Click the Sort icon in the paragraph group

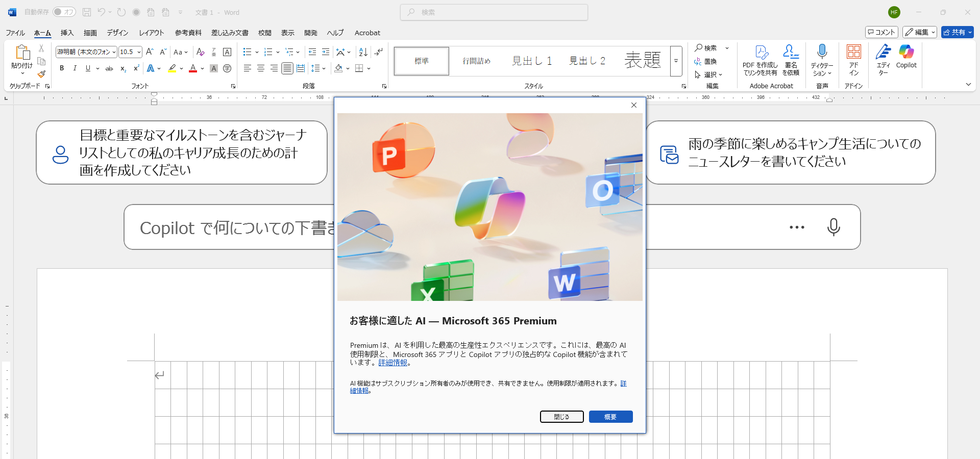(x=363, y=52)
